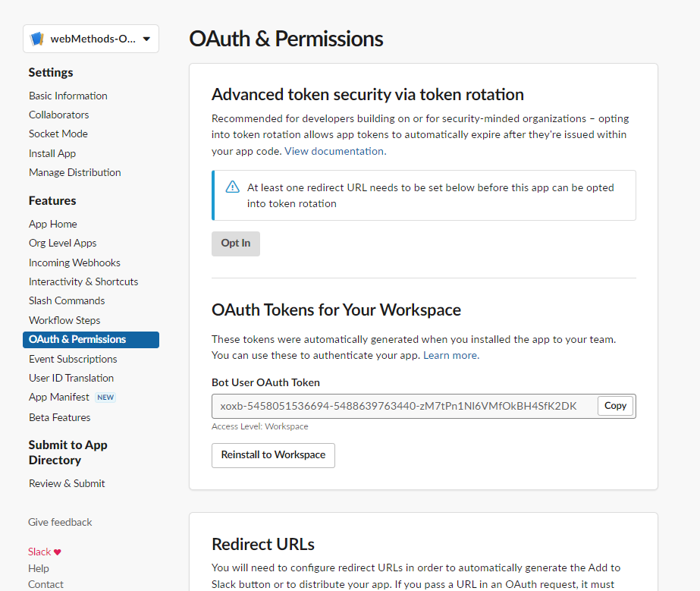Select Incoming Webhooks in sidebar

[74, 262]
